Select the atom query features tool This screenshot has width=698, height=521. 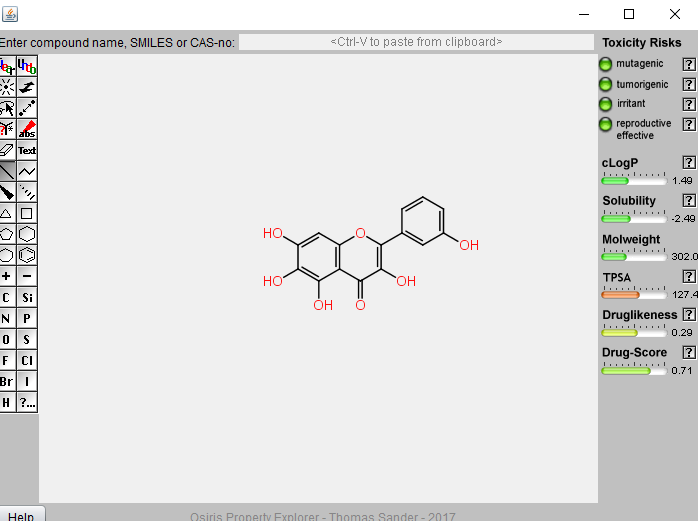pos(8,129)
